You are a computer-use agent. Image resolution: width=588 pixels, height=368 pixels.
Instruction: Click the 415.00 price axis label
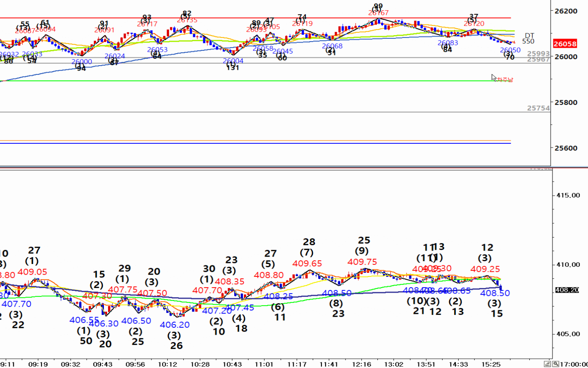(x=568, y=196)
